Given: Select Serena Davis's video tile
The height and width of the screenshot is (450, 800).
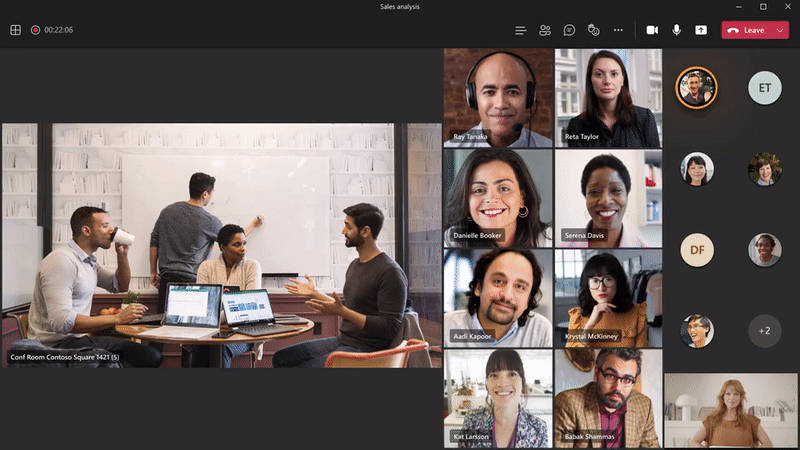Looking at the screenshot, I should tap(608, 198).
